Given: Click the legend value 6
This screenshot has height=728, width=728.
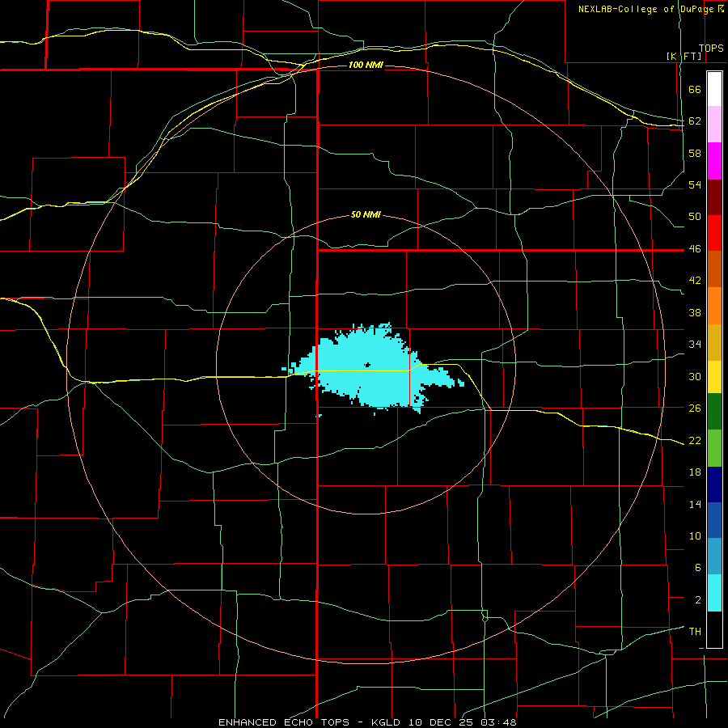Looking at the screenshot, I should click(698, 568).
